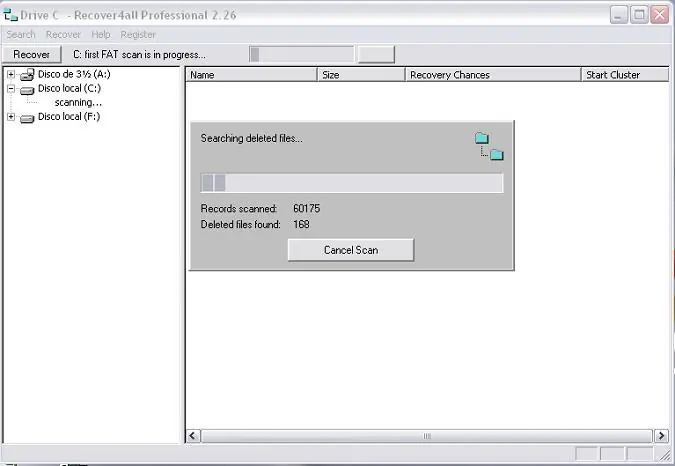Expand the Disco de 3½ (A:) node

click(x=11, y=74)
